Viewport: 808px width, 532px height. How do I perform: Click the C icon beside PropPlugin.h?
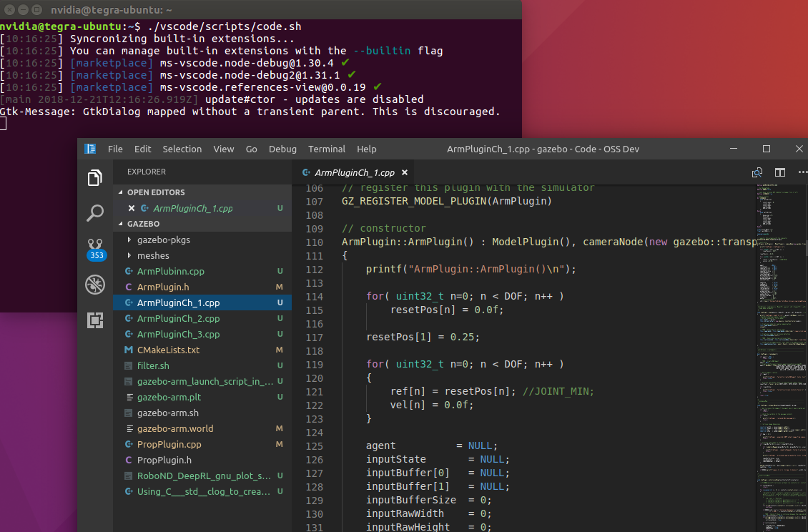click(129, 460)
